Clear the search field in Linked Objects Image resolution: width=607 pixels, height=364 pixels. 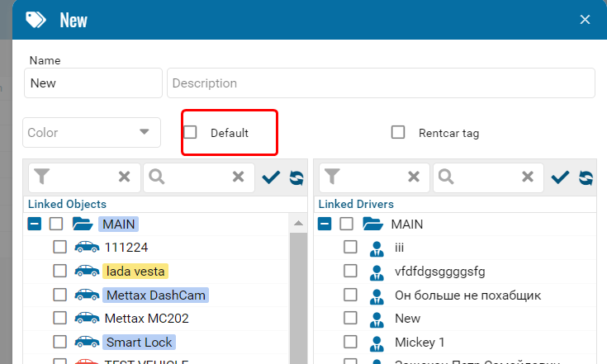238,177
